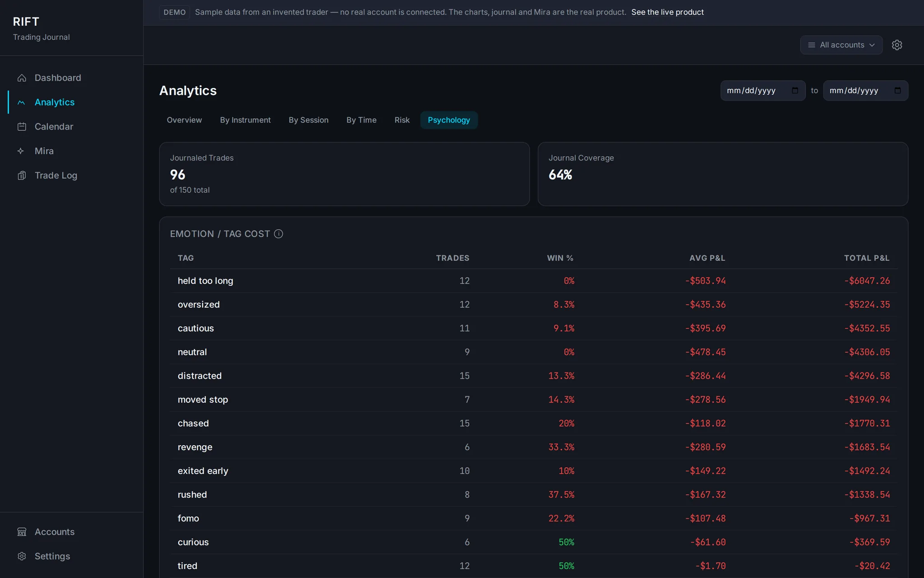This screenshot has width=924, height=578.
Task: Click the RIFT logo text
Action: pyautogui.click(x=26, y=22)
